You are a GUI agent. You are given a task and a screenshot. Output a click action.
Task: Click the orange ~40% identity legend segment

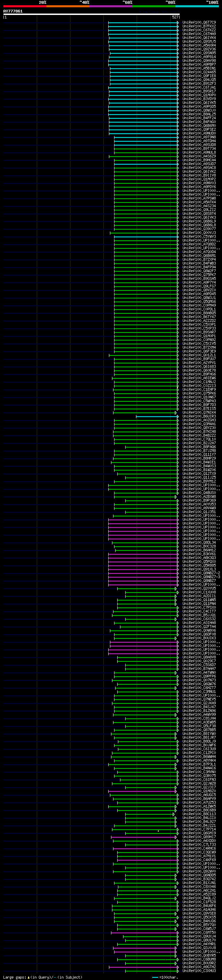[68, 6]
